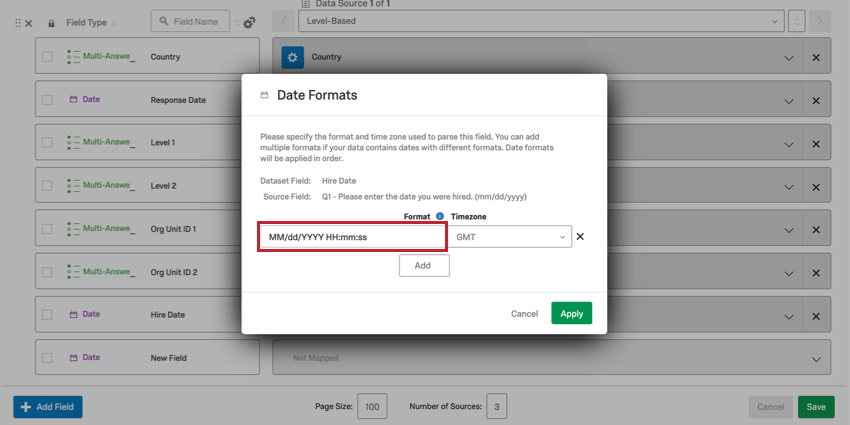Tick the Country field checkbox
The image size is (850, 425).
point(47,56)
